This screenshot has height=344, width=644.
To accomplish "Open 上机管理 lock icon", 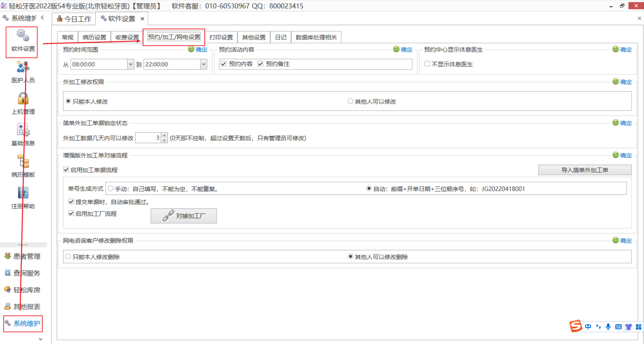I will point(23,103).
